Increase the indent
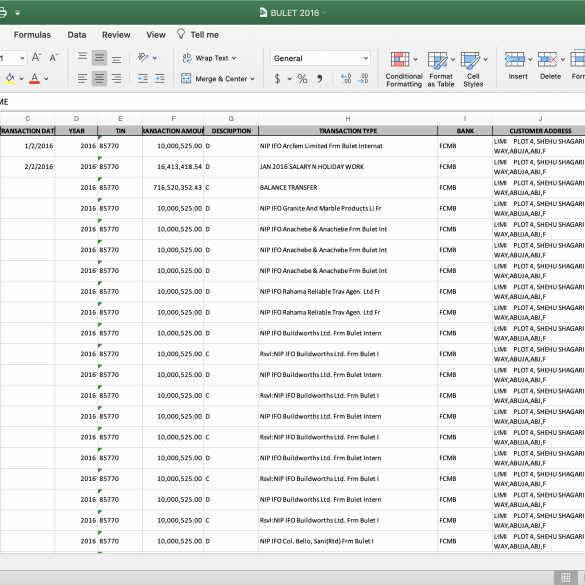The width and height of the screenshot is (585, 585). (160, 78)
